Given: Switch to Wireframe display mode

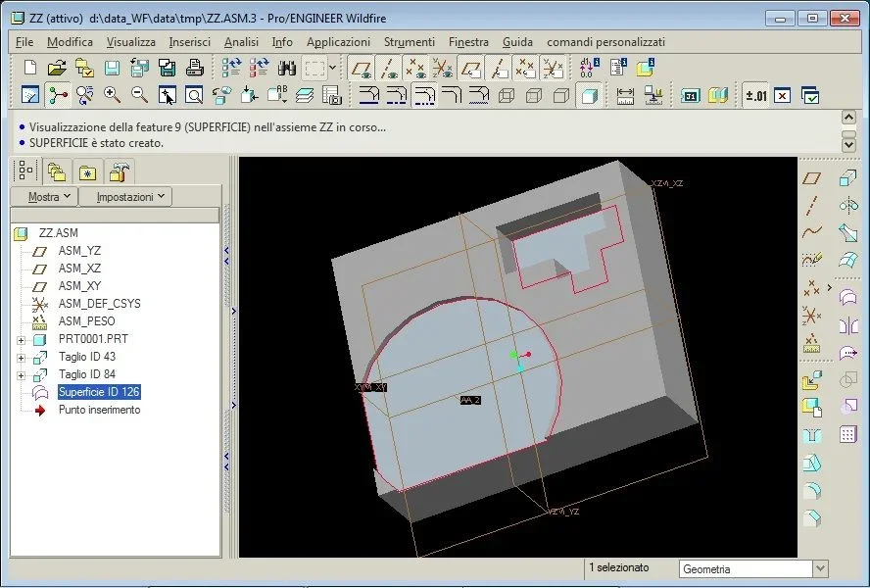Looking at the screenshot, I should coord(506,95).
